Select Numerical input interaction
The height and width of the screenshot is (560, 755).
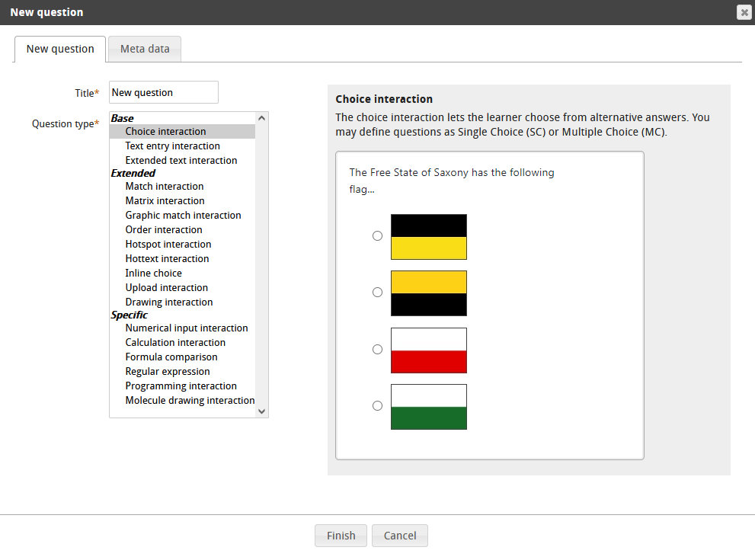pos(183,328)
